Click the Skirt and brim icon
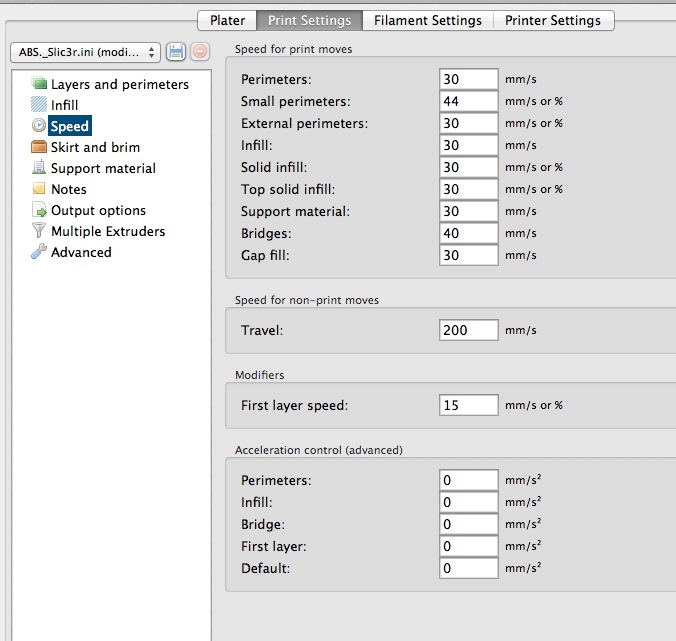Image resolution: width=676 pixels, height=641 pixels. [x=39, y=147]
